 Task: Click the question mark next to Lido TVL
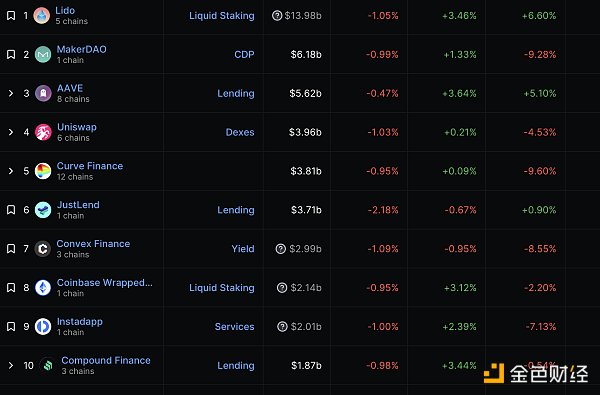click(x=277, y=16)
